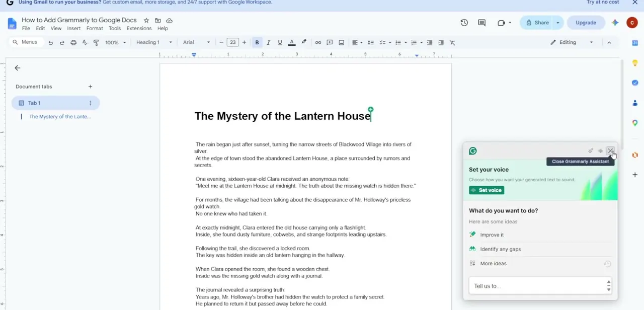Insert an image
This screenshot has width=644, height=310.
pos(341,43)
